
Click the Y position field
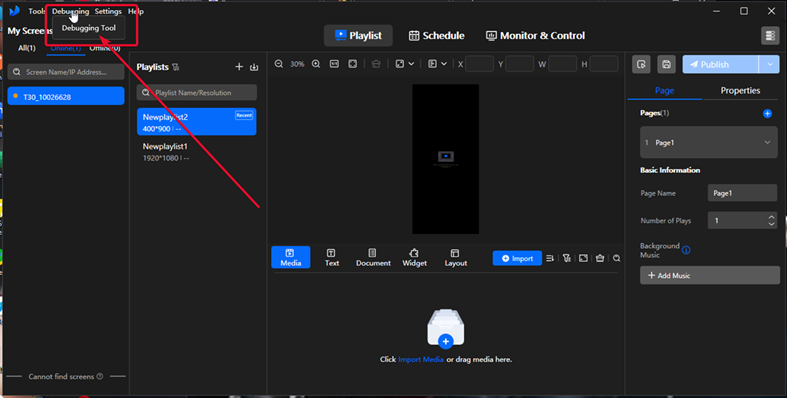point(519,64)
